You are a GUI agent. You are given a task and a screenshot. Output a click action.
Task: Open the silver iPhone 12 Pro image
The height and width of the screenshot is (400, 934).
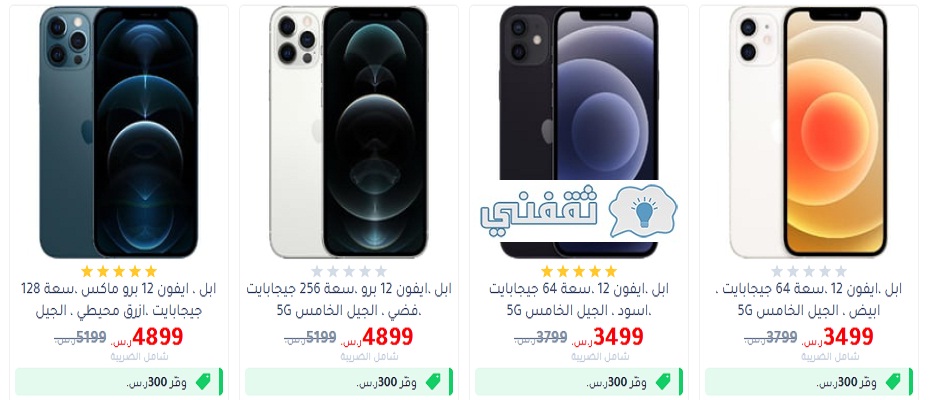tap(348, 132)
